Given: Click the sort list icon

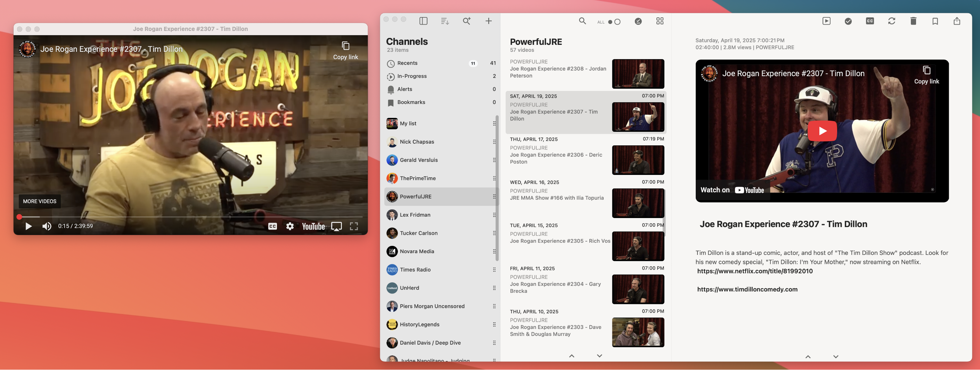Looking at the screenshot, I should [445, 21].
